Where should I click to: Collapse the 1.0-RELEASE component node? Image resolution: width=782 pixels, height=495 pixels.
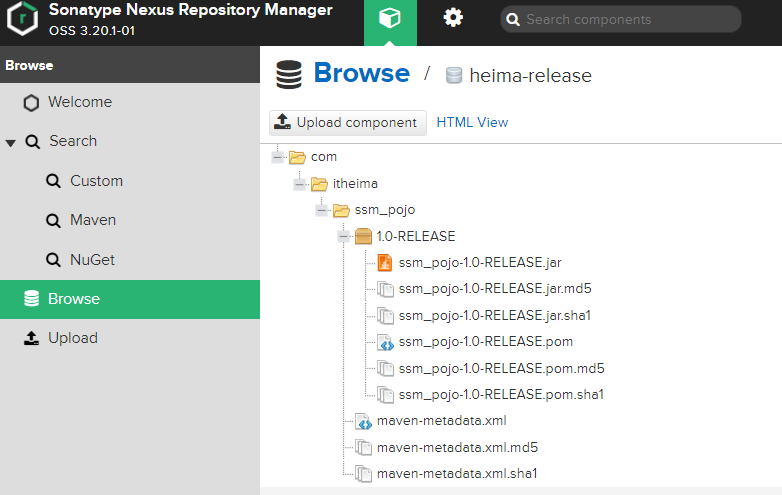344,236
